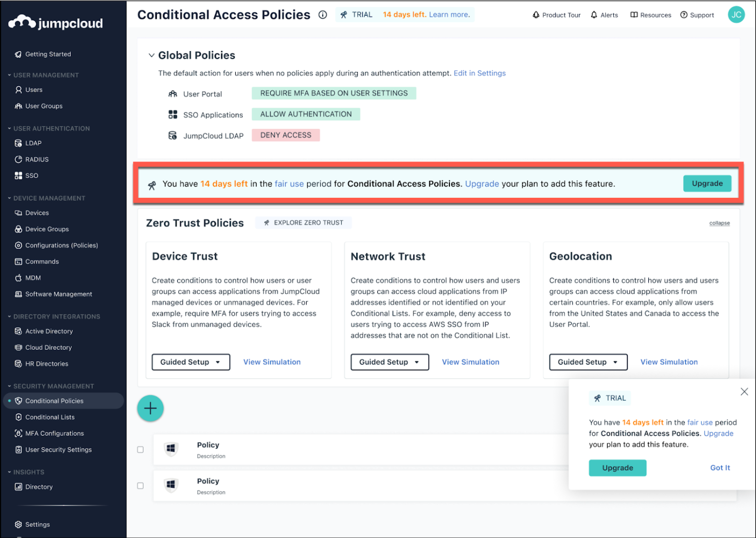Open Support via the question mark icon
This screenshot has width=756, height=538.
coord(683,15)
